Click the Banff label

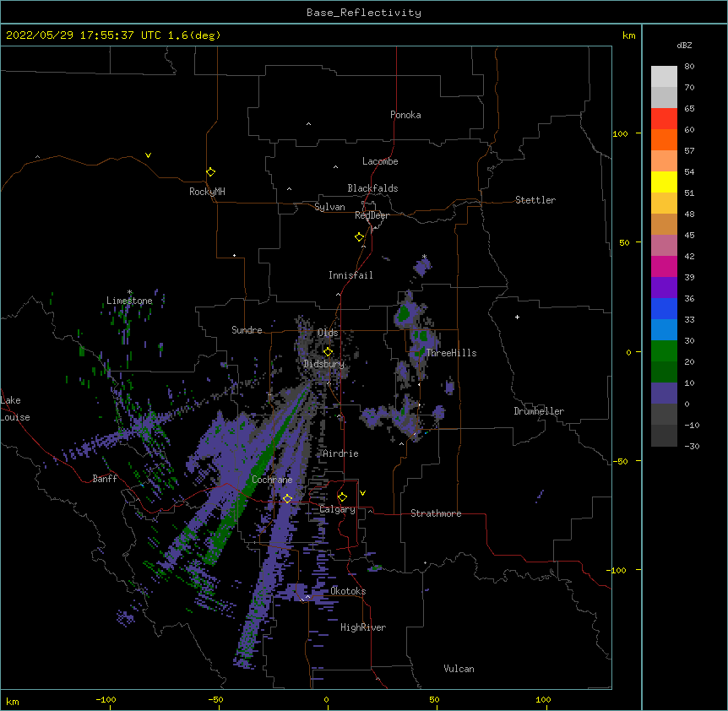coord(105,479)
